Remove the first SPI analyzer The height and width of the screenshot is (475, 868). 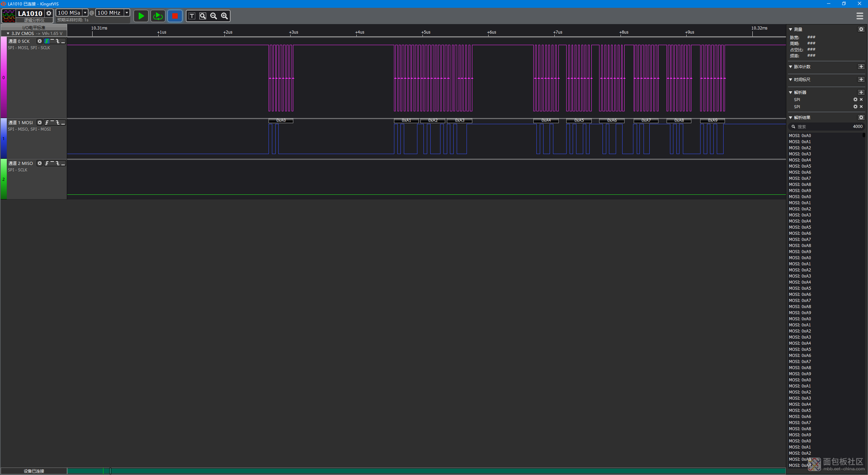[861, 100]
